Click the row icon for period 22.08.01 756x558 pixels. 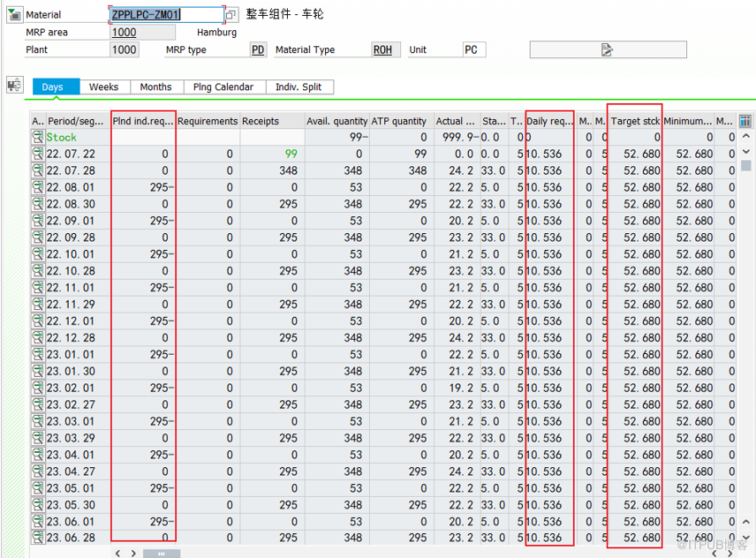(x=38, y=187)
